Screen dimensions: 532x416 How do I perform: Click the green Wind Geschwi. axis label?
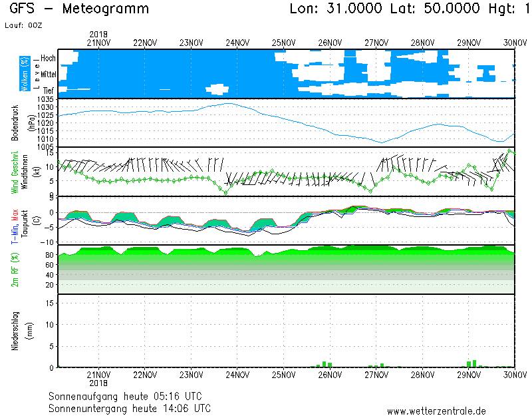click(x=16, y=171)
